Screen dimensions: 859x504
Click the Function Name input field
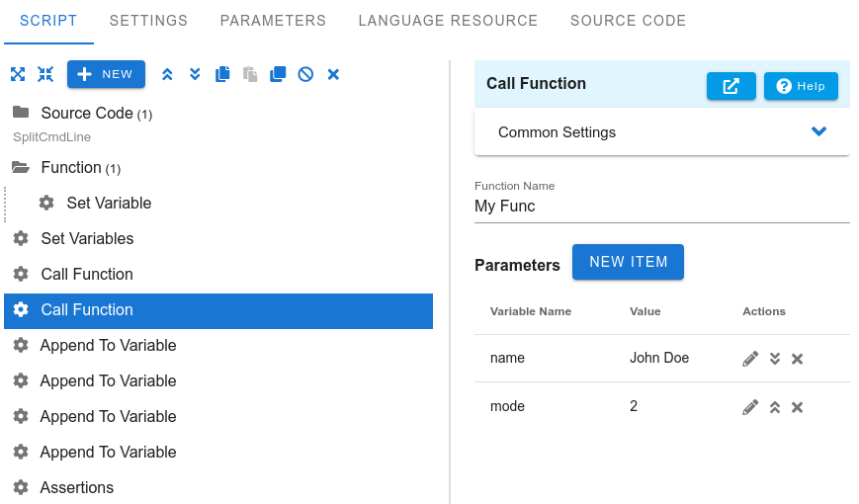click(661, 207)
